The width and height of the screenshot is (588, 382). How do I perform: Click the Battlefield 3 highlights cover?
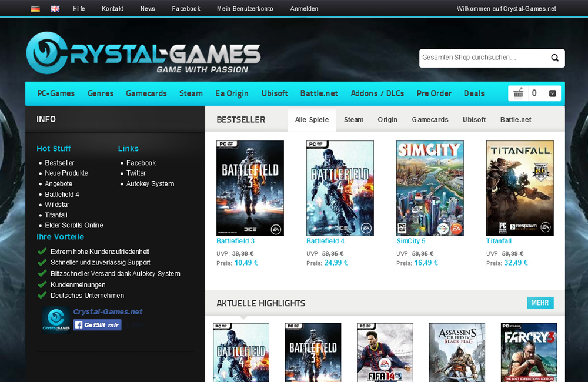[x=313, y=353]
